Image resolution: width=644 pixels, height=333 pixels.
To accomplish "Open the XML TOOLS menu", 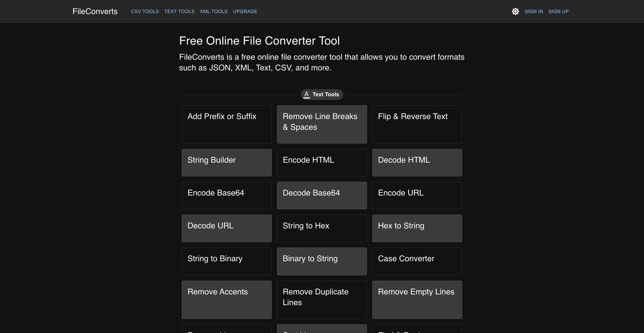I will coord(214,11).
